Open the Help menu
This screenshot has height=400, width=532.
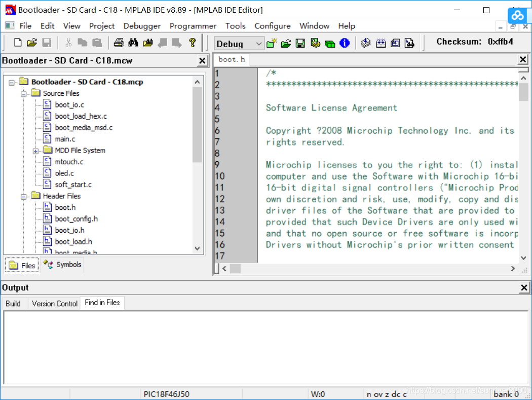[347, 26]
